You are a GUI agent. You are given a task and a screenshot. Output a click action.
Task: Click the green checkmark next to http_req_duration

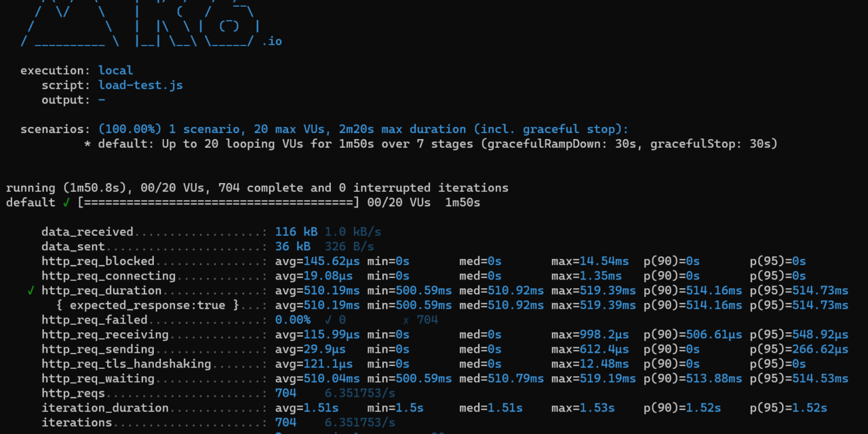click(31, 291)
